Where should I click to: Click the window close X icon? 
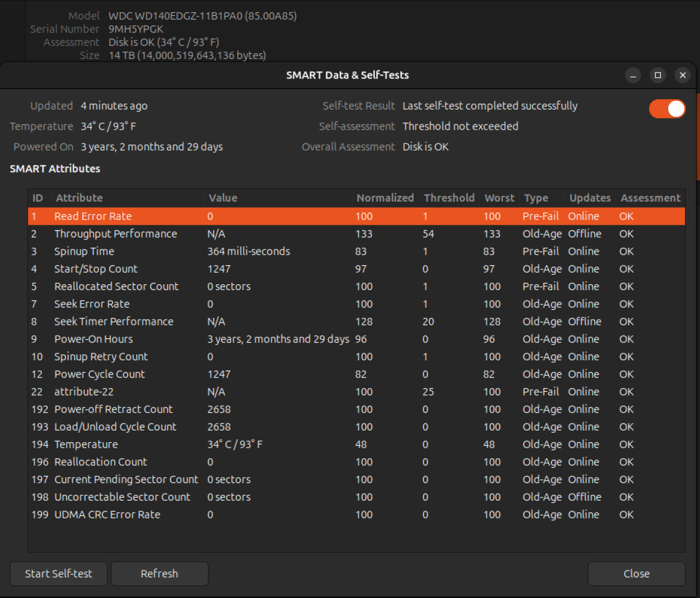coord(683,75)
